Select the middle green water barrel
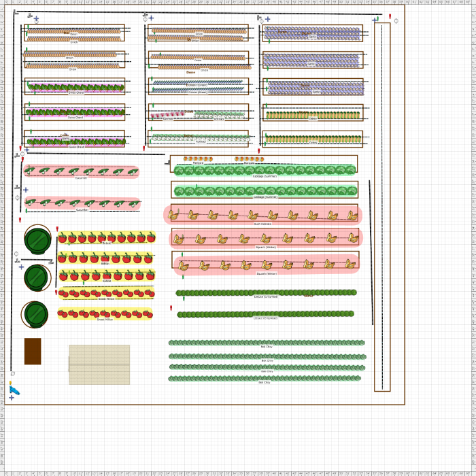Image resolution: width=476 pixels, height=476 pixels. (37, 277)
